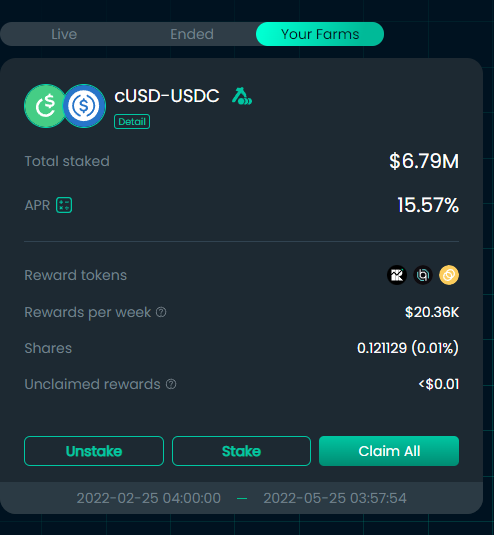494x535 pixels.
Task: Show the Rewards per week help tooltip
Action: click(161, 312)
